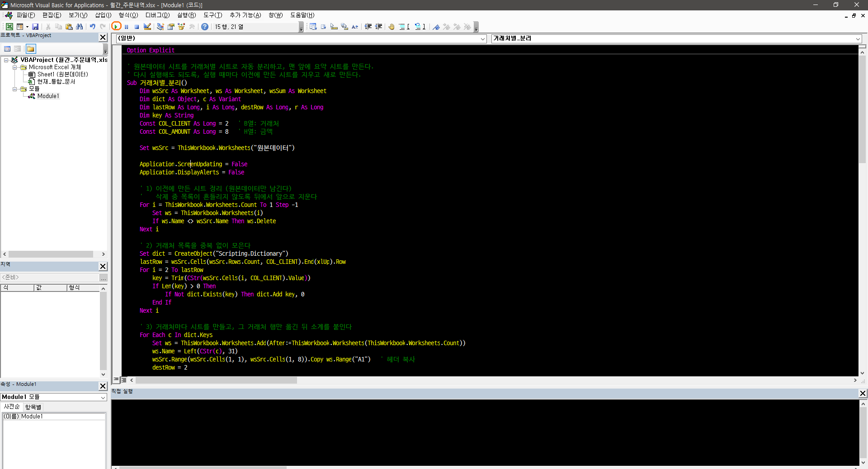Screen dimensions: 868x469
Task: Undo the last edit
Action: [93, 27]
